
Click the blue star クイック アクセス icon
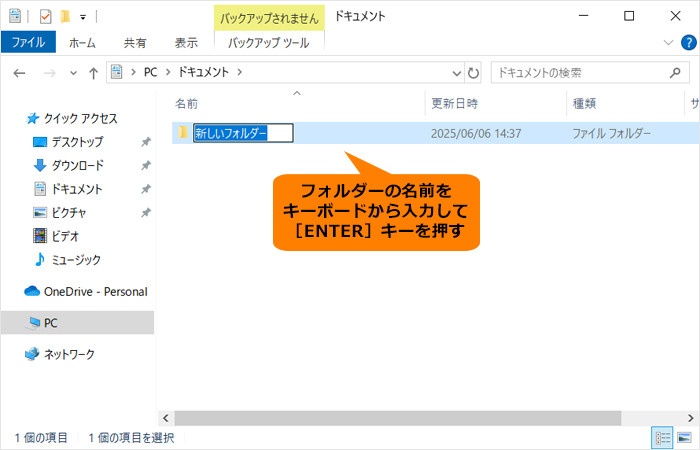click(33, 118)
